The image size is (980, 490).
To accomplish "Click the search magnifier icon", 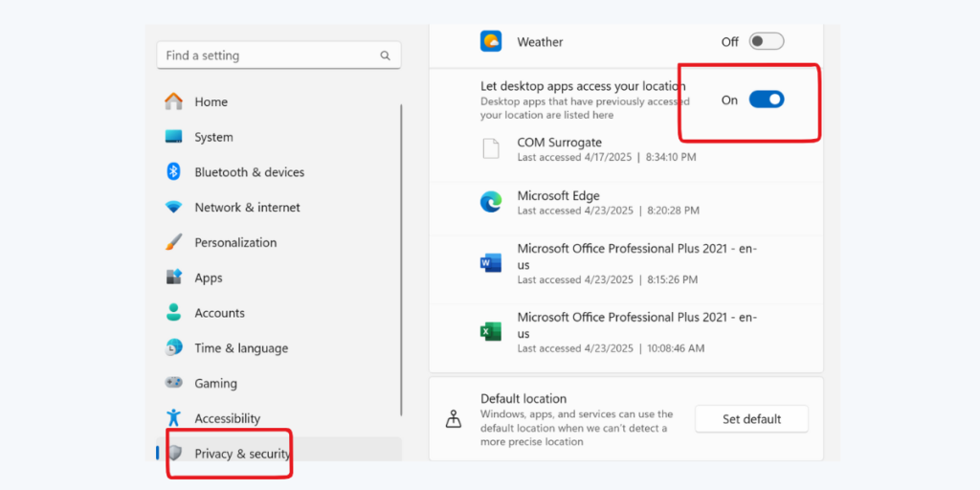I will 385,56.
